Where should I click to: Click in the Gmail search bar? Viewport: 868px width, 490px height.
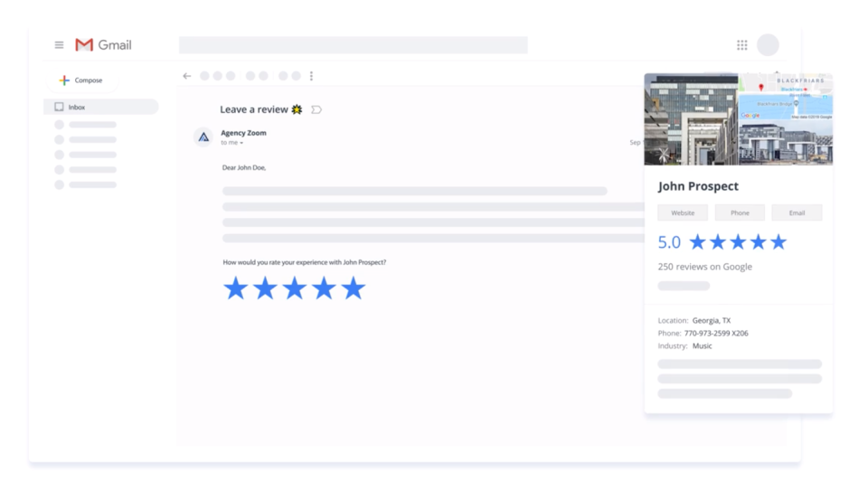click(x=354, y=45)
